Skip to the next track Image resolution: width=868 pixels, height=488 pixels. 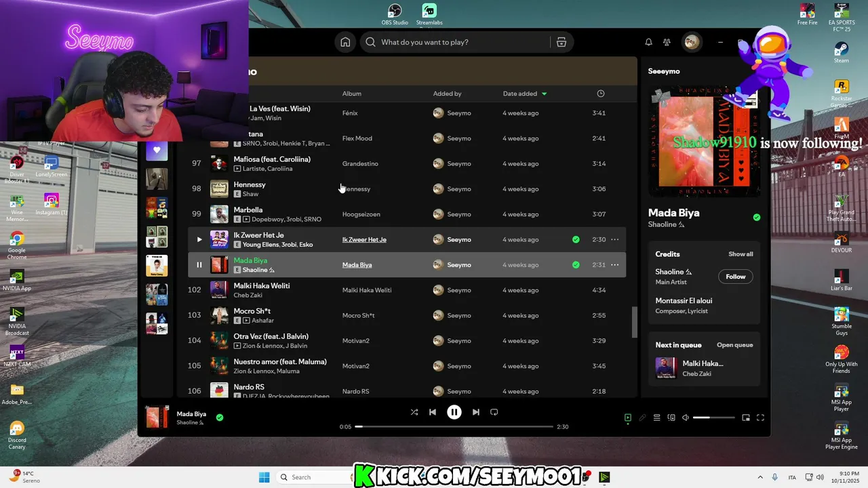(476, 412)
